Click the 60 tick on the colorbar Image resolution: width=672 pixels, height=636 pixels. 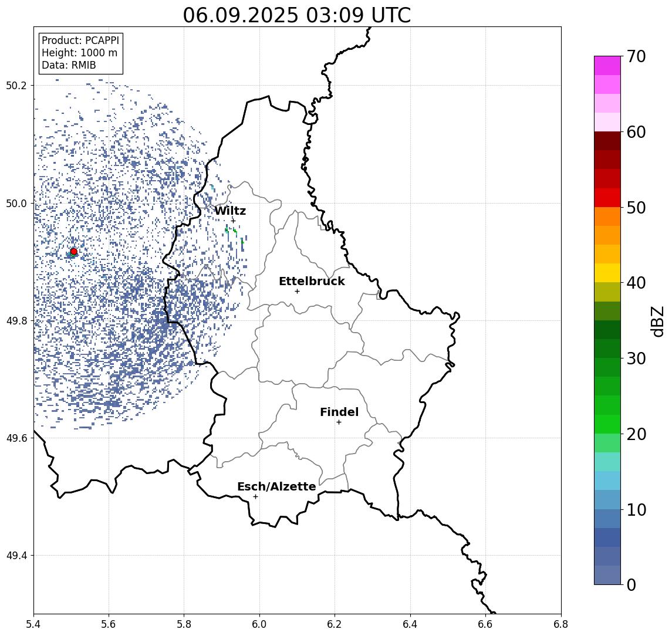coord(636,133)
